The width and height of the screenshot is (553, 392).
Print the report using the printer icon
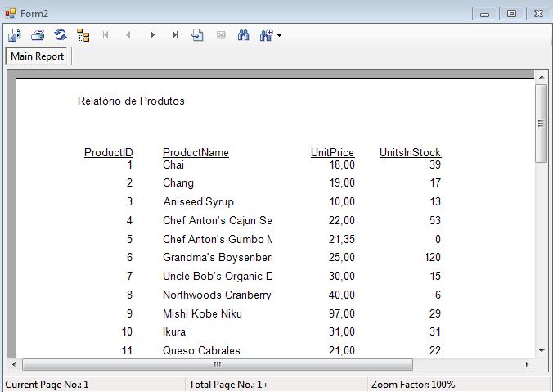coord(38,35)
